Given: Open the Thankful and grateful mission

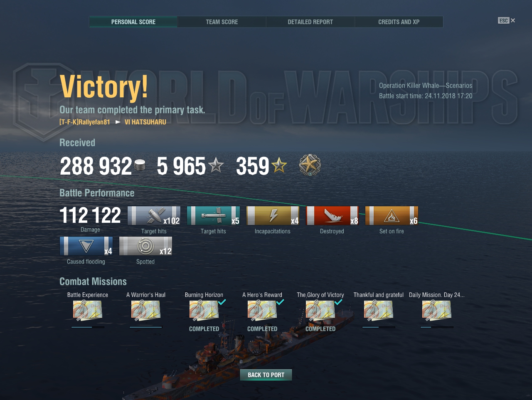Looking at the screenshot, I should tap(379, 310).
